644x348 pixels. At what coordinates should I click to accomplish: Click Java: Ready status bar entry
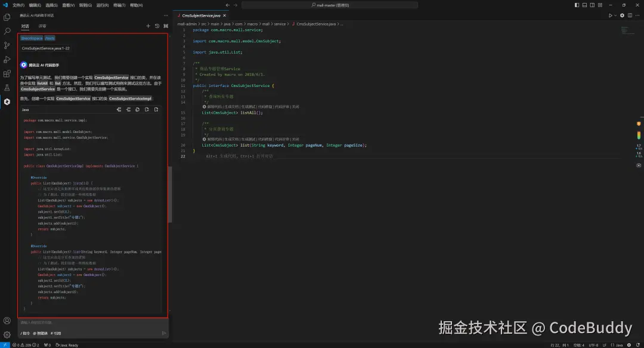[67, 345]
